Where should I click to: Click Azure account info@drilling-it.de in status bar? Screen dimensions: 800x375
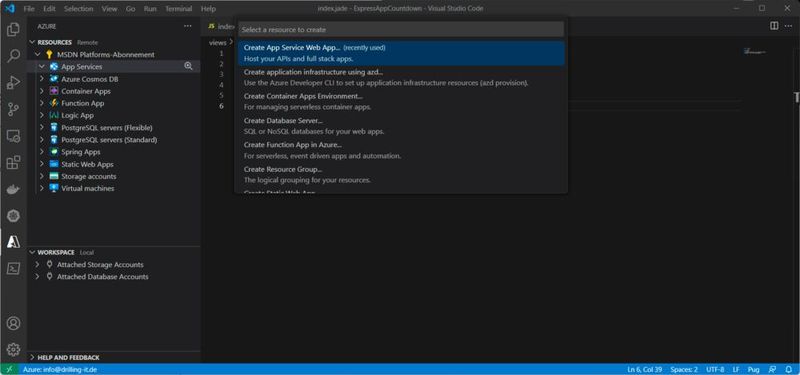(x=60, y=369)
